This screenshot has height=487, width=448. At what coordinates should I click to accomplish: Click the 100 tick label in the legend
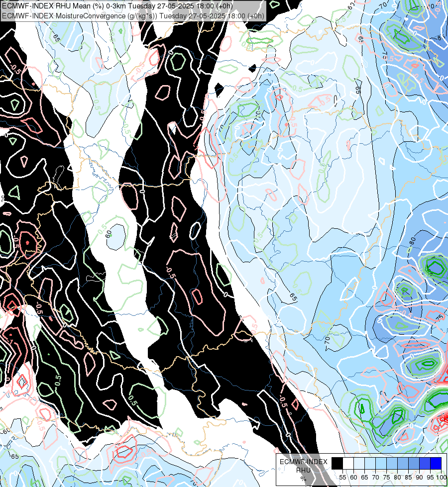pos(442,478)
